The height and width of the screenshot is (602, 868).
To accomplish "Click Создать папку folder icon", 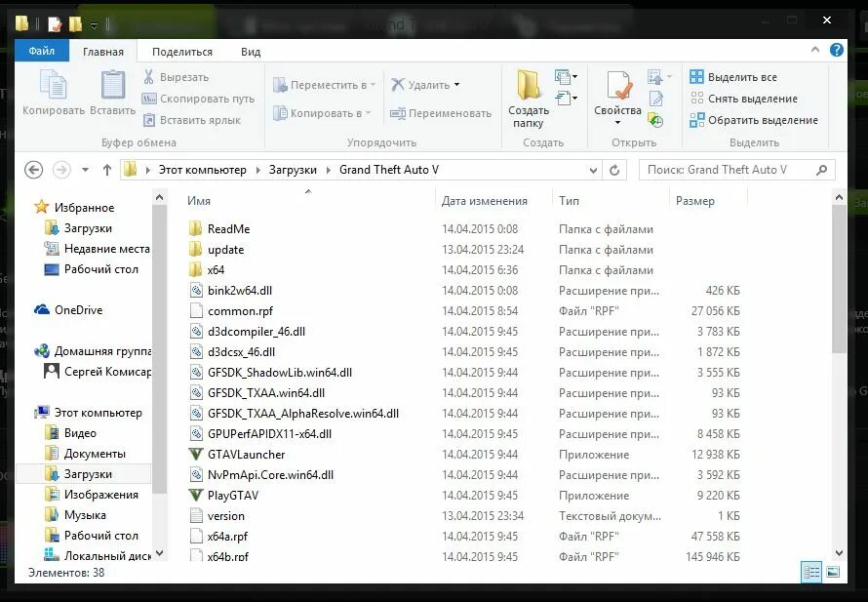I will point(528,86).
